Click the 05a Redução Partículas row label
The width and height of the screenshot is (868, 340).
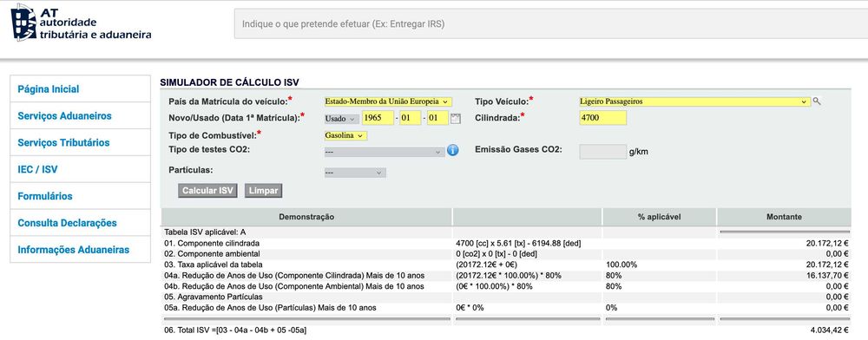270,308
